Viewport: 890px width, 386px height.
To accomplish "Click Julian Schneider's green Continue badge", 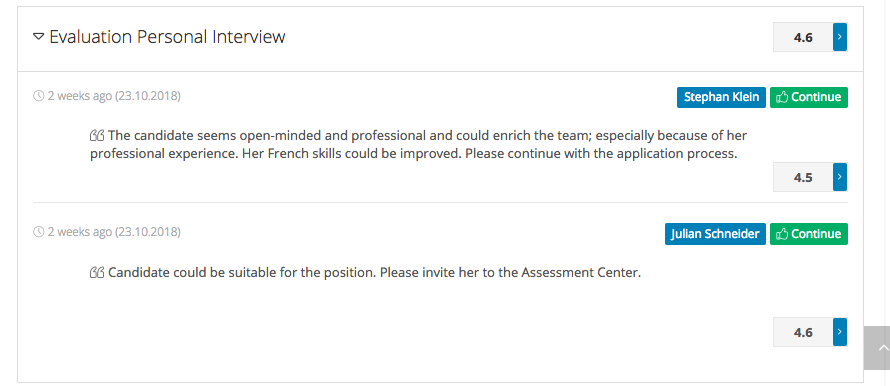I will (x=809, y=234).
